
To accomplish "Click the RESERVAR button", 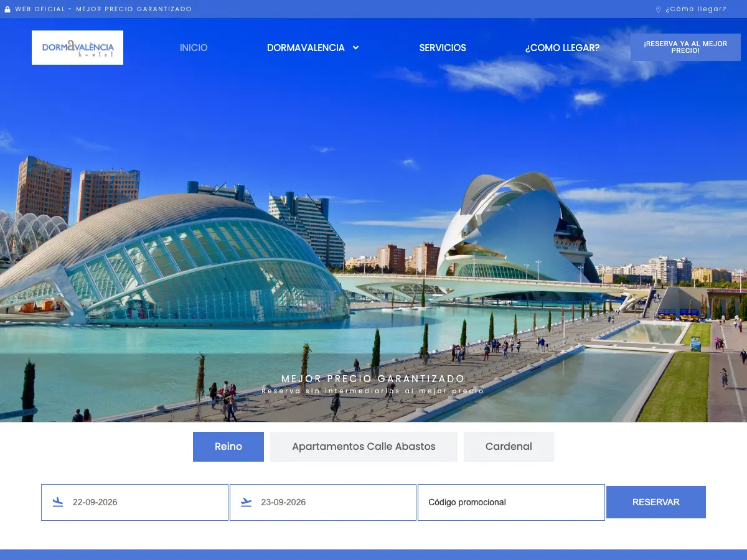I will click(656, 502).
